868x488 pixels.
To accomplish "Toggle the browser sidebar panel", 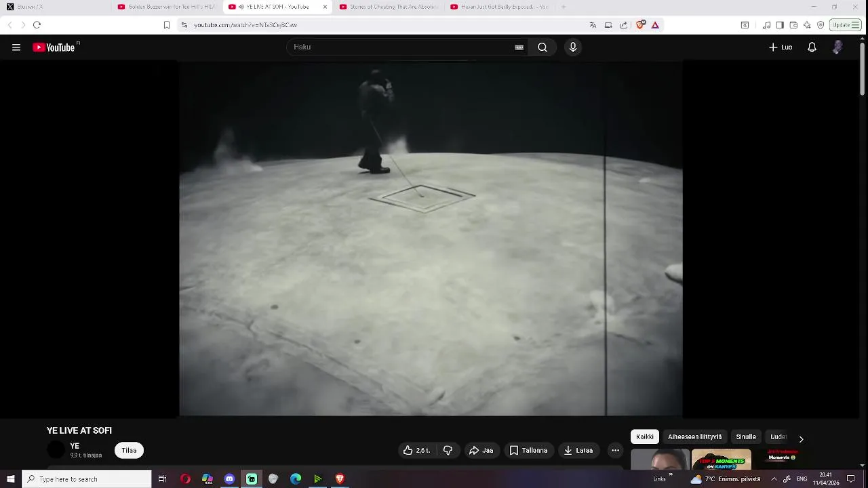I will pyautogui.click(x=780, y=25).
